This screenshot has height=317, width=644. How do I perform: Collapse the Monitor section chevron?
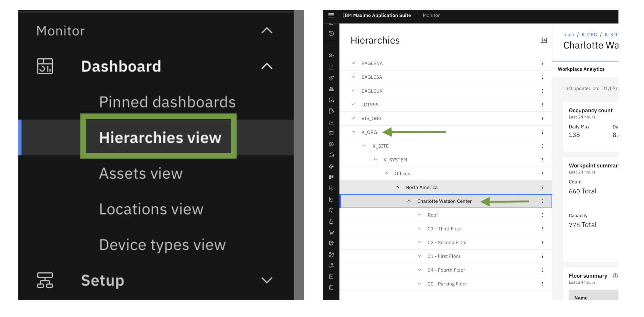tap(267, 31)
